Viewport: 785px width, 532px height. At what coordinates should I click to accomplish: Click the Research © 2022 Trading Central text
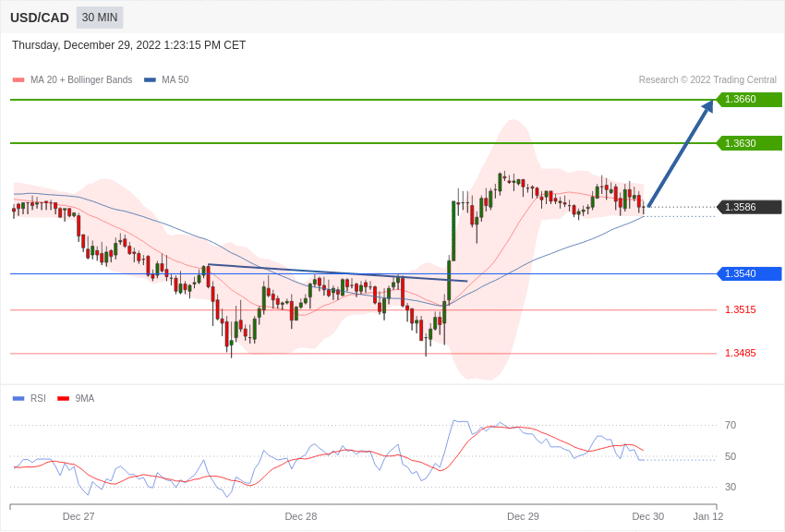click(x=707, y=79)
